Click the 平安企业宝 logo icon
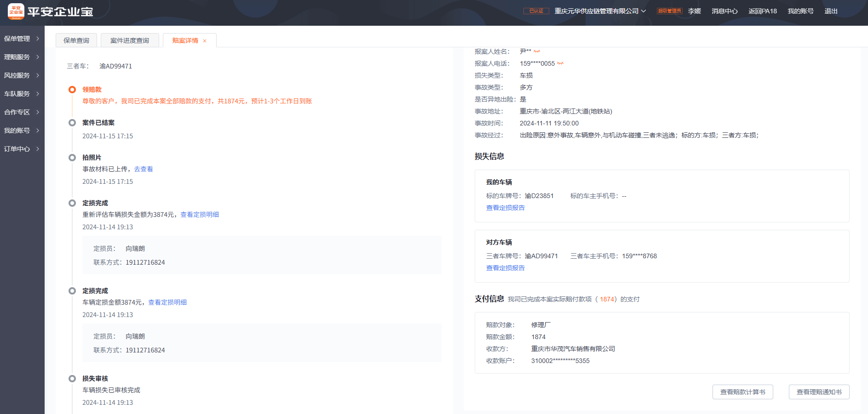Image resolution: width=868 pixels, height=414 pixels. 16,11
